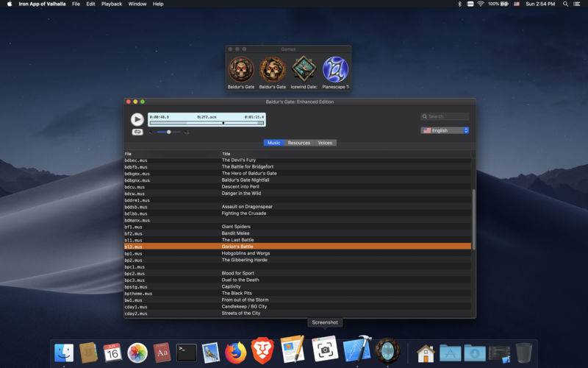Adjust the volume slider knob
Image resolution: width=588 pixels, height=368 pixels.
(169, 132)
